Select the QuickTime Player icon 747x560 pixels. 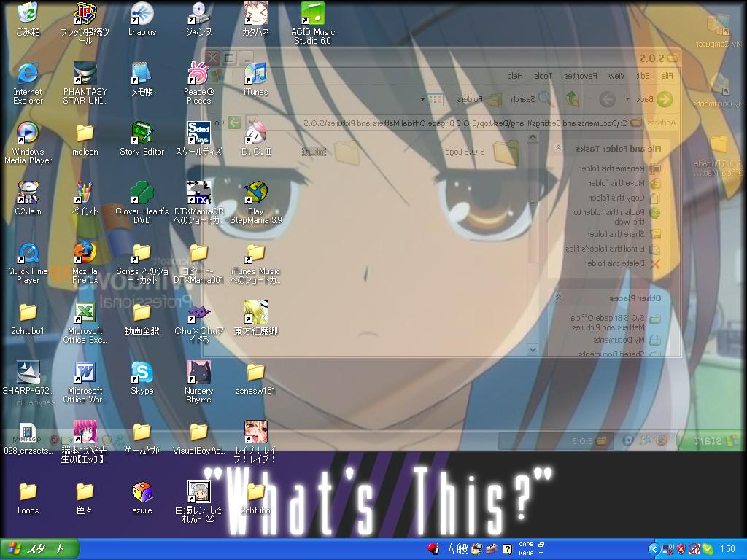[28, 262]
